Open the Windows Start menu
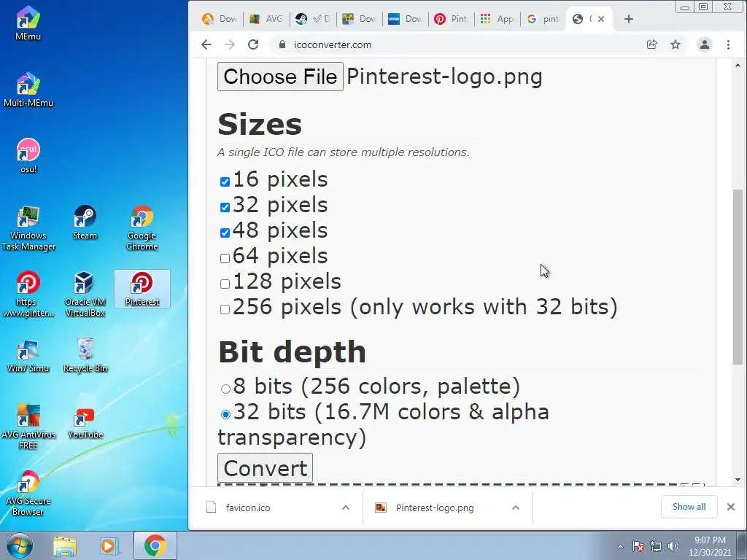The height and width of the screenshot is (560, 747). click(20, 545)
